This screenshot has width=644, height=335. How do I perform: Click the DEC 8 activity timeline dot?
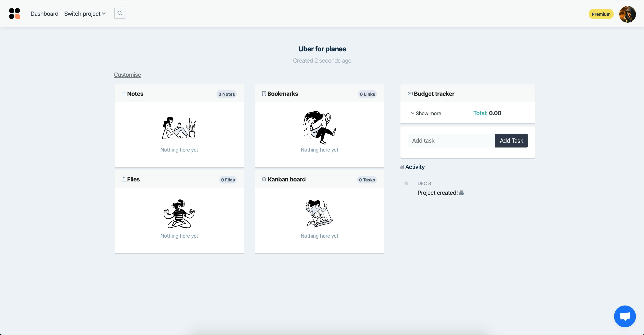[x=406, y=183]
